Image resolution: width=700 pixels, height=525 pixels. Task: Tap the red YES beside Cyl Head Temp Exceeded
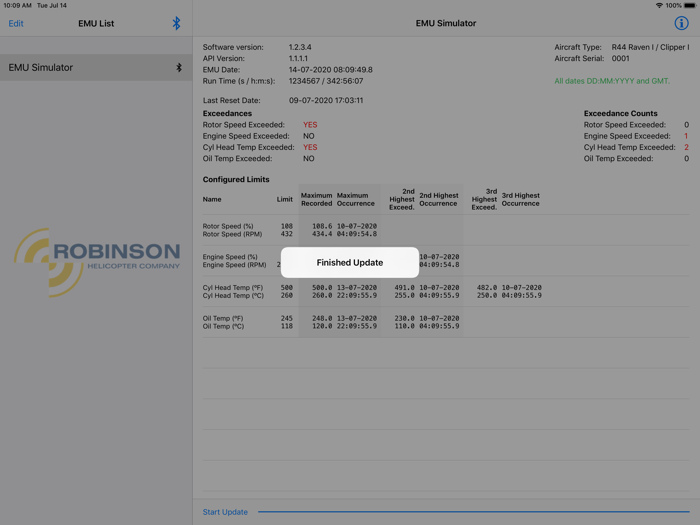pos(310,147)
